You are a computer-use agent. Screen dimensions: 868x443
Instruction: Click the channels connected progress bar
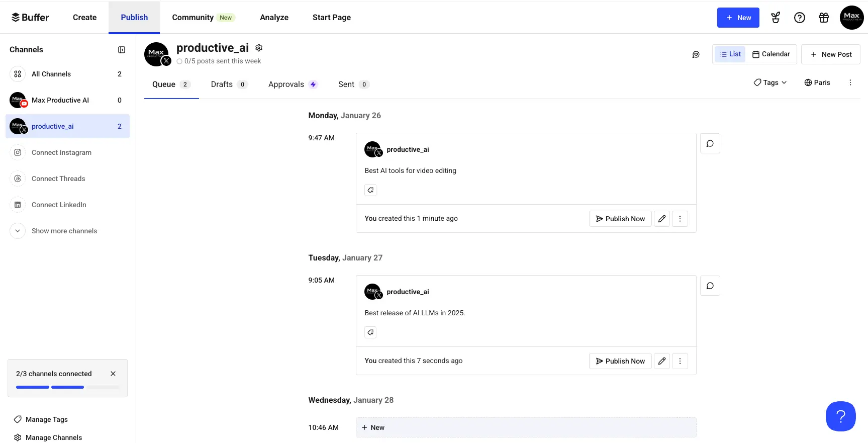pos(67,387)
